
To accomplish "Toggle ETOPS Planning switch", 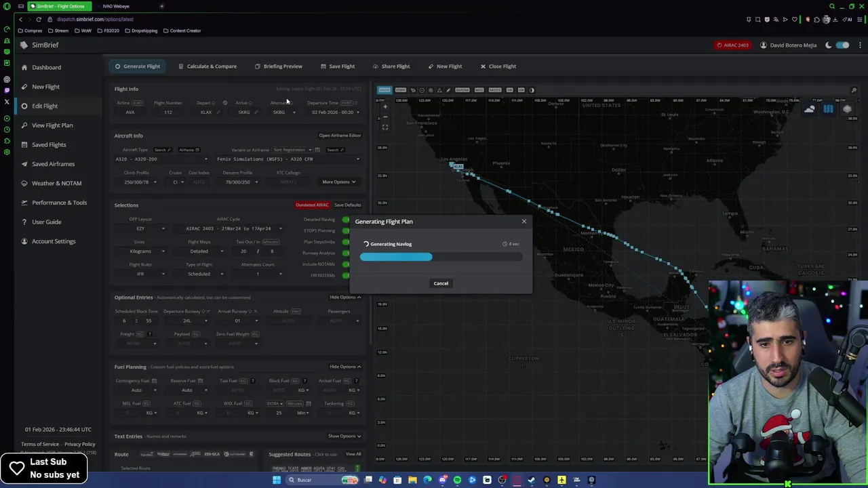I will tap(346, 231).
